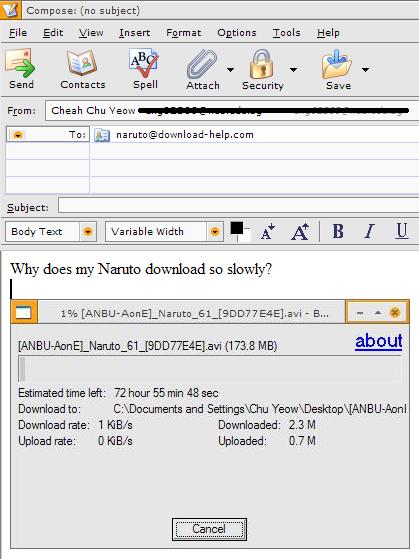Click the download progress bar
The width and height of the screenshot is (419, 559).
[210, 369]
